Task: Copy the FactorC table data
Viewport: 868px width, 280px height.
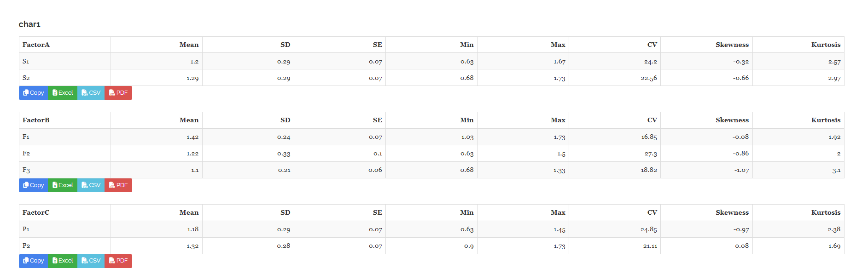Action: click(34, 261)
